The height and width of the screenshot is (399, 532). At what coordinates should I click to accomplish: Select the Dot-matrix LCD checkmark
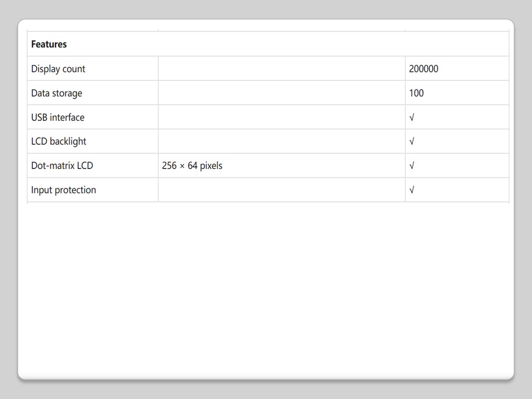click(x=412, y=166)
